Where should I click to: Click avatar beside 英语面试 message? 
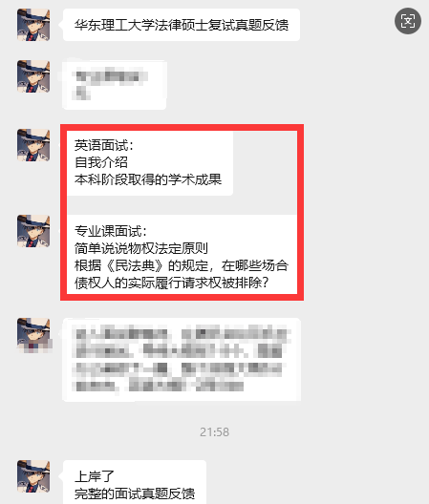click(x=33, y=145)
